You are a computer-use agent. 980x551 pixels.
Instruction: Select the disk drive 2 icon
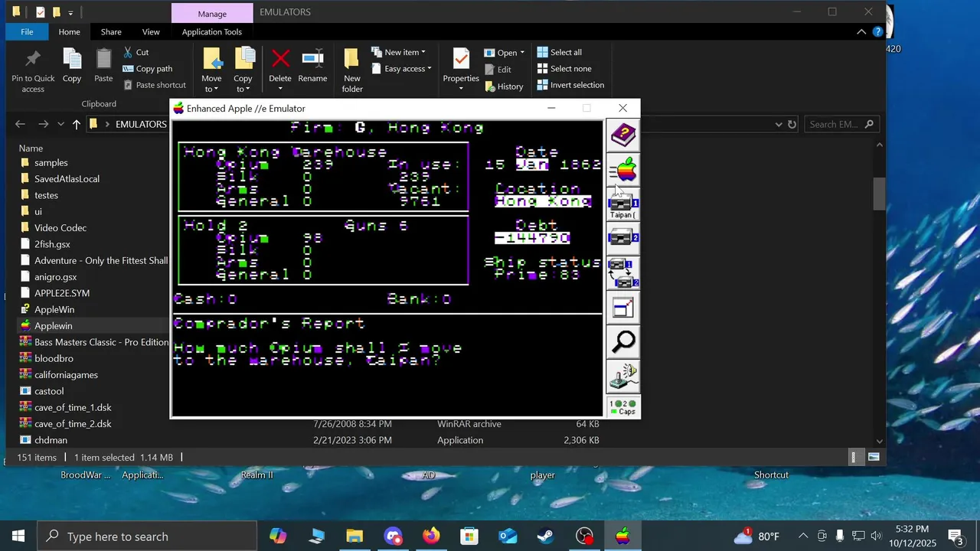pyautogui.click(x=623, y=239)
